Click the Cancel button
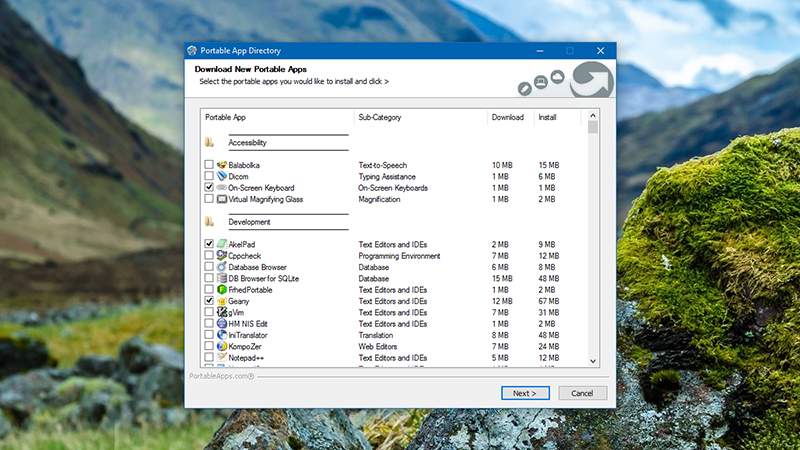The image size is (800, 450). pos(582,393)
